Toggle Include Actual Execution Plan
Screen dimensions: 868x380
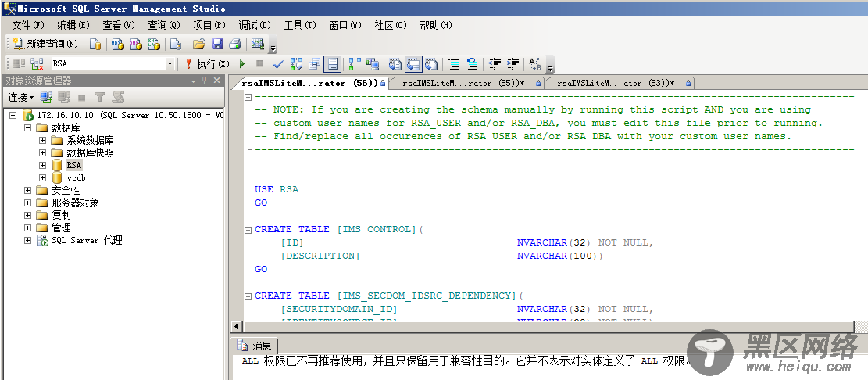[x=354, y=64]
